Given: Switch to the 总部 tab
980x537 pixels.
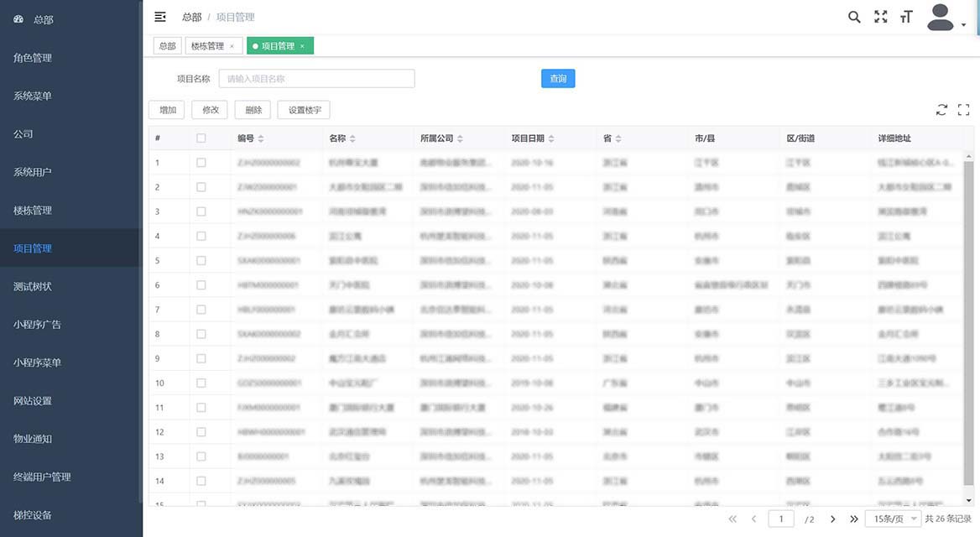Looking at the screenshot, I should coord(167,46).
